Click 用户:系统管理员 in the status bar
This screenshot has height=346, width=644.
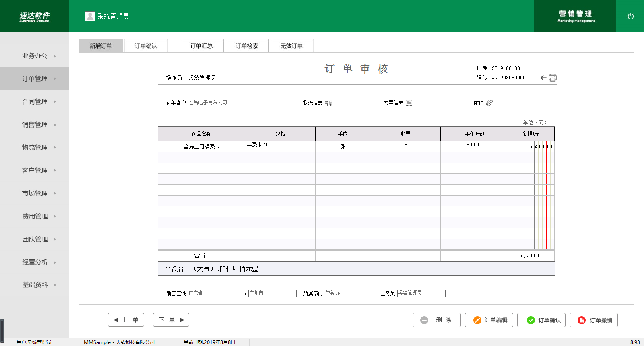tap(34, 342)
